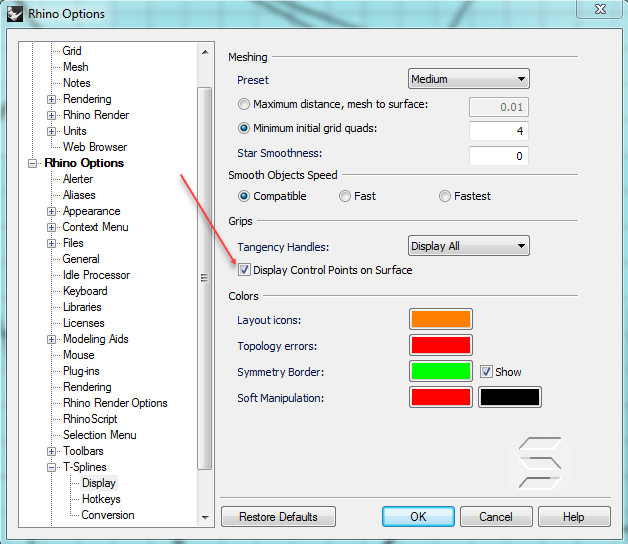
Task: Click the tree scrollbar thumb
Action: pos(205,278)
